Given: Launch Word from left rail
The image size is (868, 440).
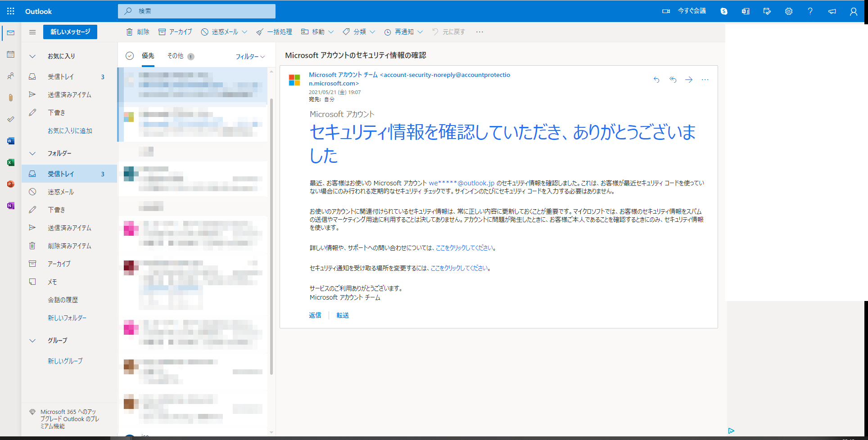Looking at the screenshot, I should [x=11, y=141].
